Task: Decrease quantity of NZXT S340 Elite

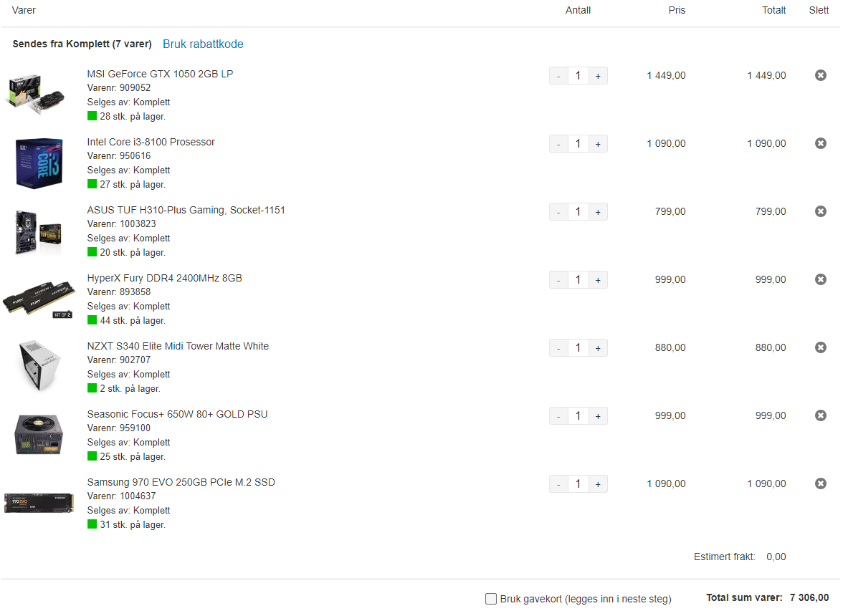Action: pos(558,348)
